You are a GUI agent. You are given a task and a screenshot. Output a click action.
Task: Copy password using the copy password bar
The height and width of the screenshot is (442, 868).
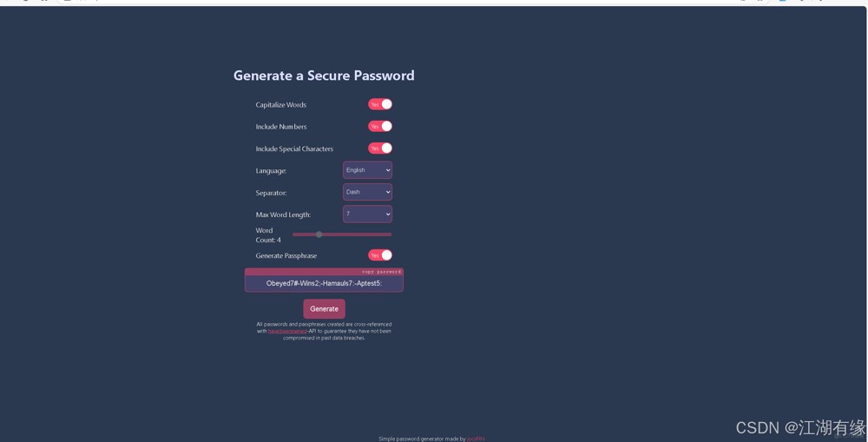(x=324, y=272)
